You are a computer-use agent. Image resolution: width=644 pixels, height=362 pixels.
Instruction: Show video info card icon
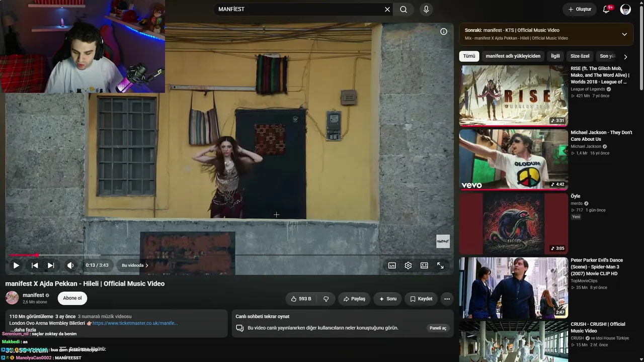pyautogui.click(x=444, y=32)
